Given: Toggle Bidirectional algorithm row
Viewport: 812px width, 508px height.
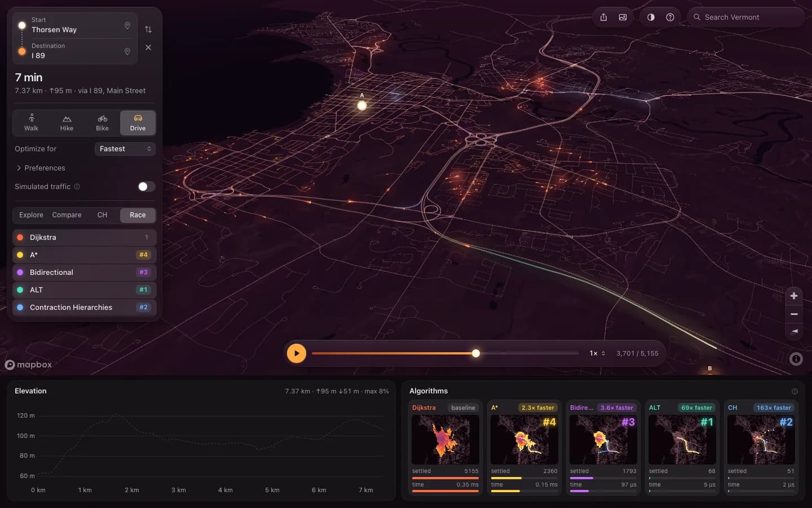Looking at the screenshot, I should (x=84, y=272).
